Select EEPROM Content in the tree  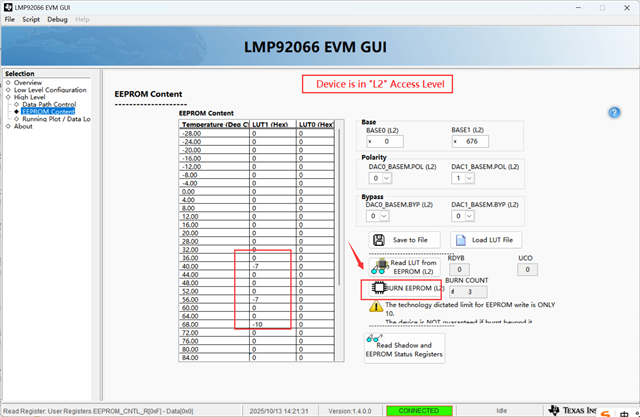48,111
